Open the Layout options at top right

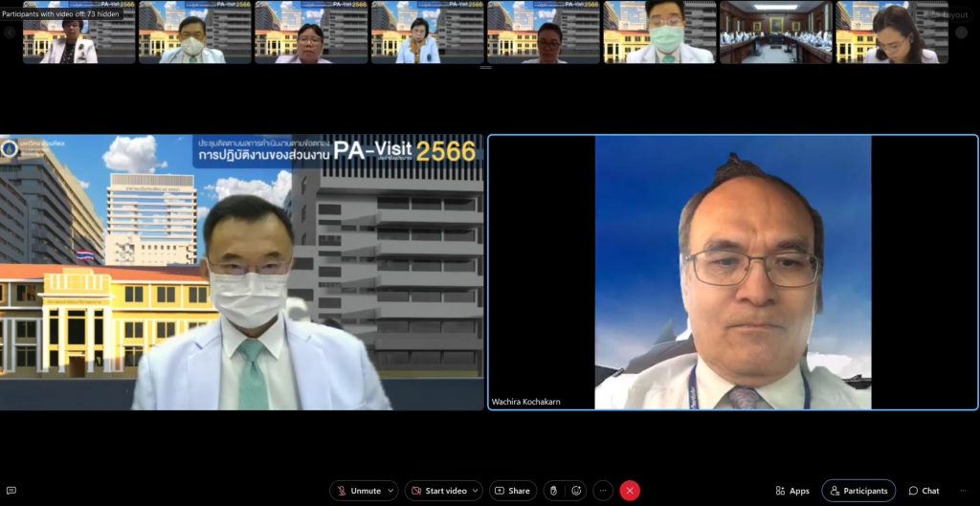pos(949,14)
